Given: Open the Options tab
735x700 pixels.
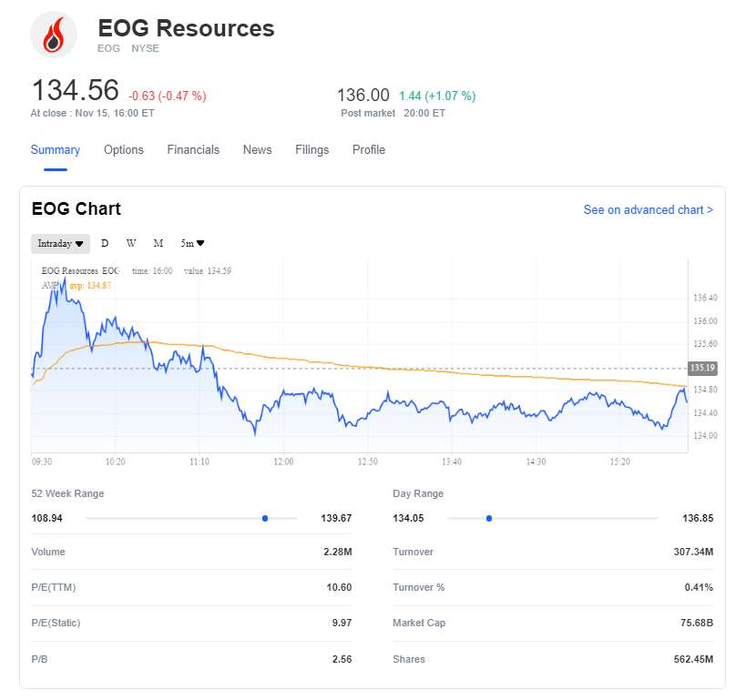Looking at the screenshot, I should pyautogui.click(x=124, y=150).
